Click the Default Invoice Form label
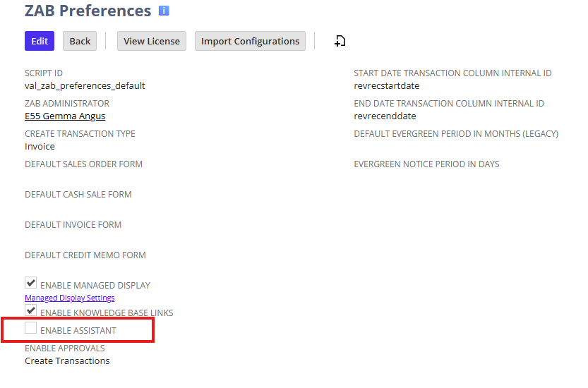This screenshot has width=588, height=388. tap(73, 225)
